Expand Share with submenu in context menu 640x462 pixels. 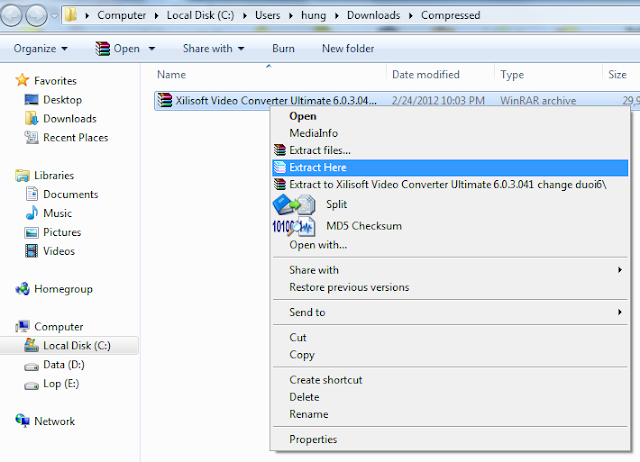pos(450,270)
